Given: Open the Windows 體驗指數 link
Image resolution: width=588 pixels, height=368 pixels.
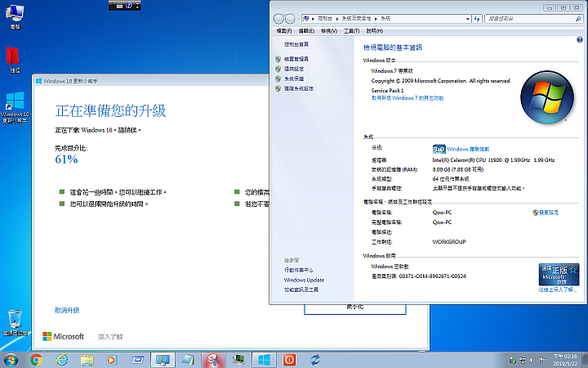Looking at the screenshot, I should (468, 149).
